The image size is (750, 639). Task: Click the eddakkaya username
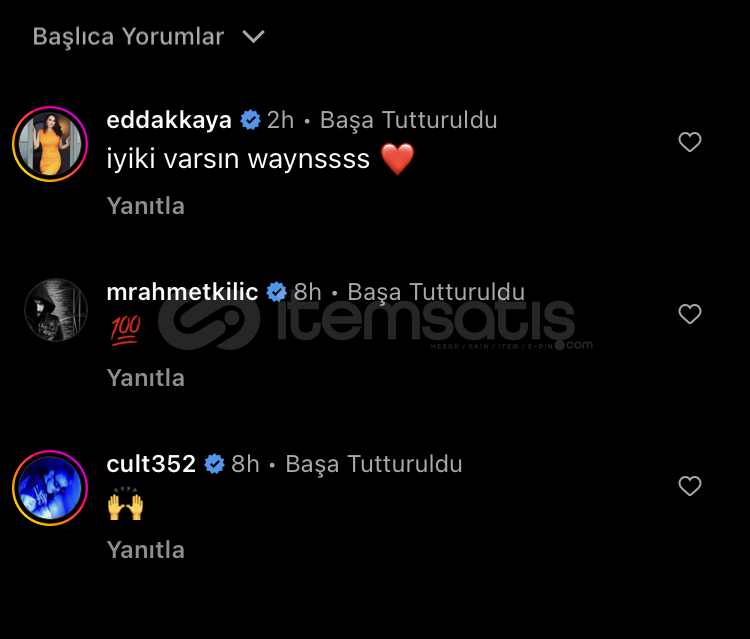click(169, 120)
